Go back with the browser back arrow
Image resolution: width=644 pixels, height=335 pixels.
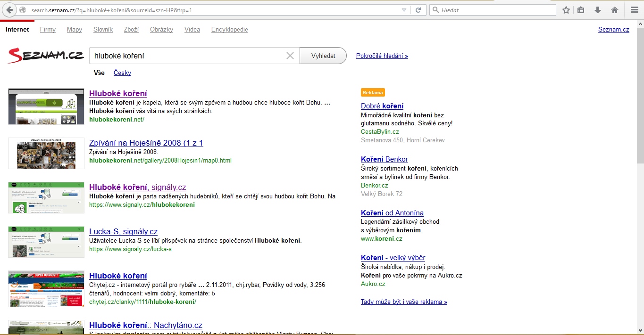[9, 10]
